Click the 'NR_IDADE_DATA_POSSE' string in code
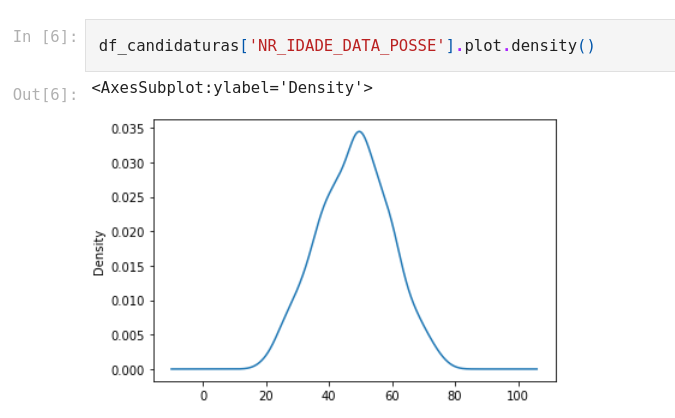 click(x=347, y=46)
